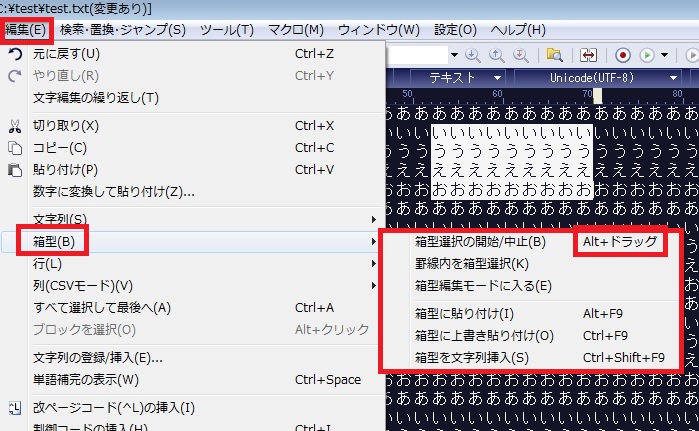Click the search-up magnifier icon in toolbar
Viewport: 699px width, 431px height.
[x=495, y=55]
